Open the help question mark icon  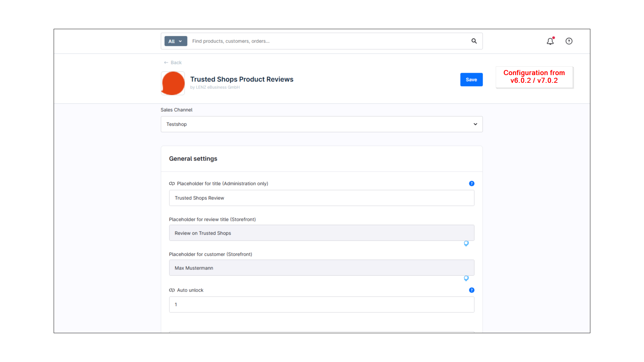[569, 41]
